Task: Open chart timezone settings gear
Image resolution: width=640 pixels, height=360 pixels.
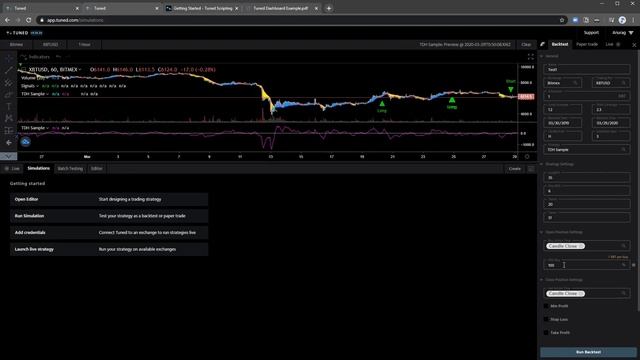Action: [527, 156]
